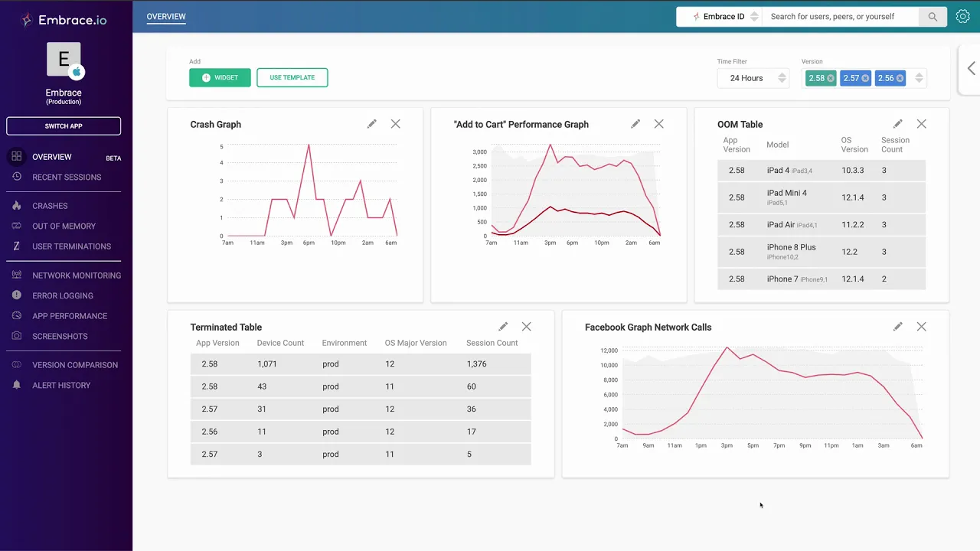Open Out of Memory section
Screen dimensions: 980x551
pos(64,227)
